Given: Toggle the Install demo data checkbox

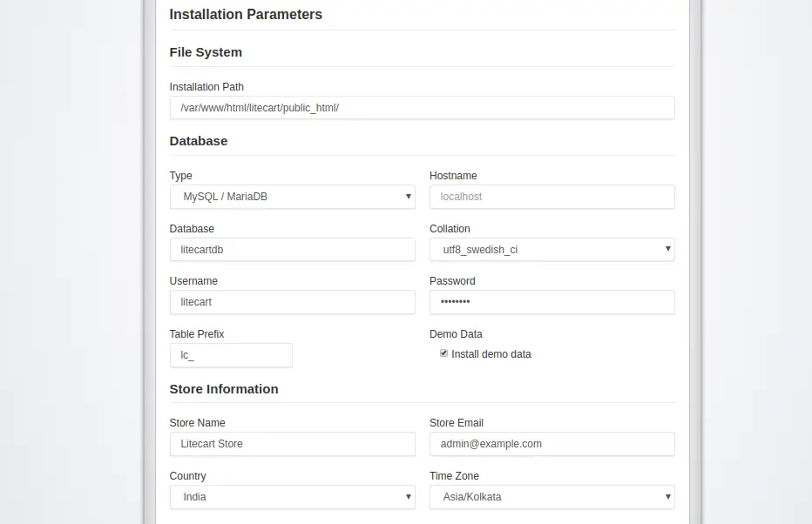Looking at the screenshot, I should [x=443, y=353].
